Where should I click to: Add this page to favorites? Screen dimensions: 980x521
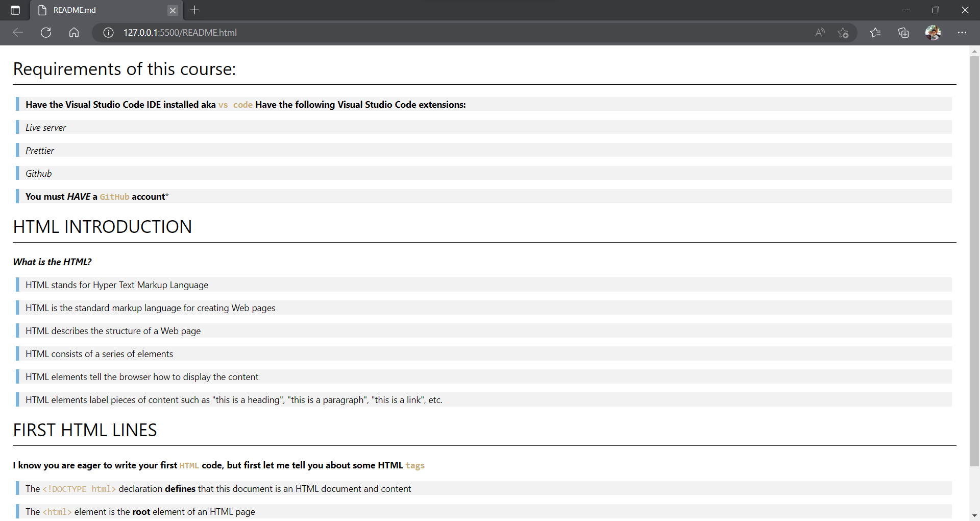[x=843, y=32]
